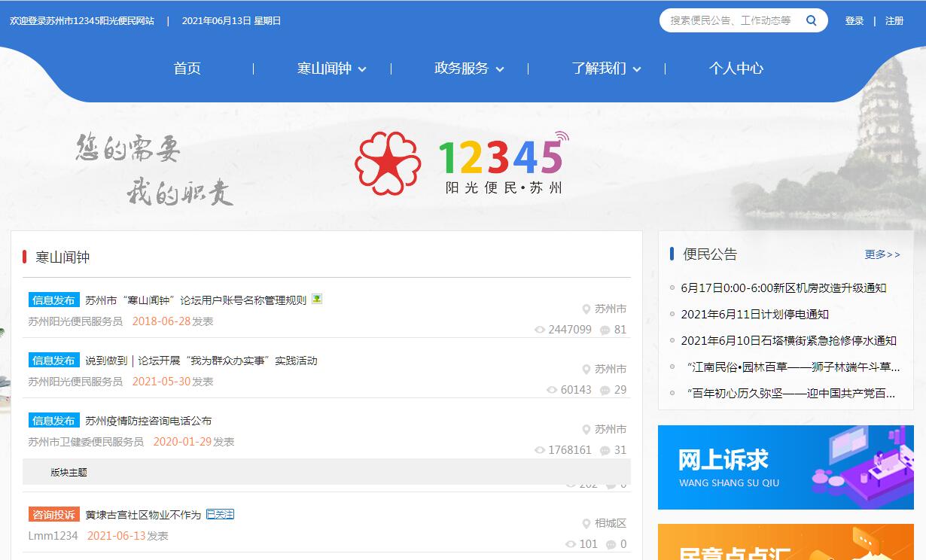926x560 pixels.
Task: Go to 首页 in the navigation bar
Action: pos(187,68)
